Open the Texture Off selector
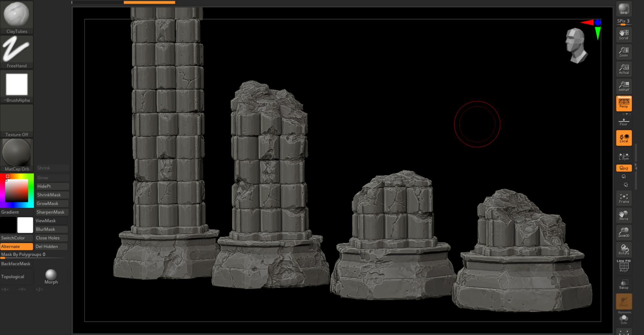The image size is (644, 335). 17,121
